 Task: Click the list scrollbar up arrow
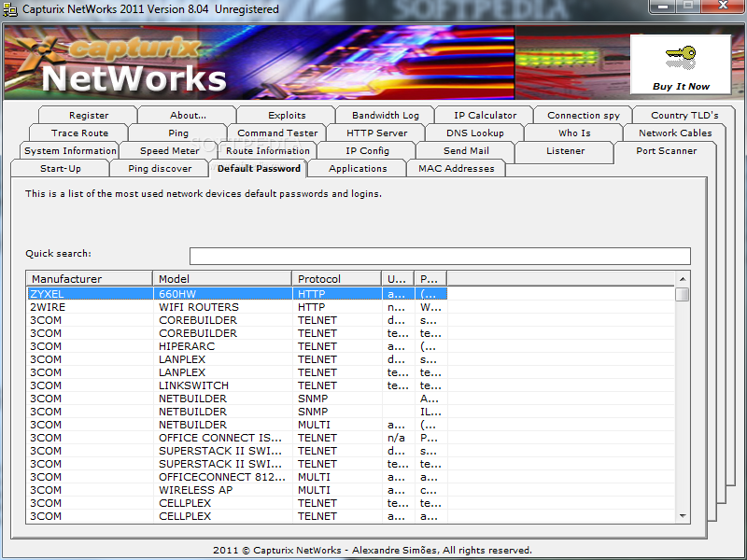[x=683, y=279]
